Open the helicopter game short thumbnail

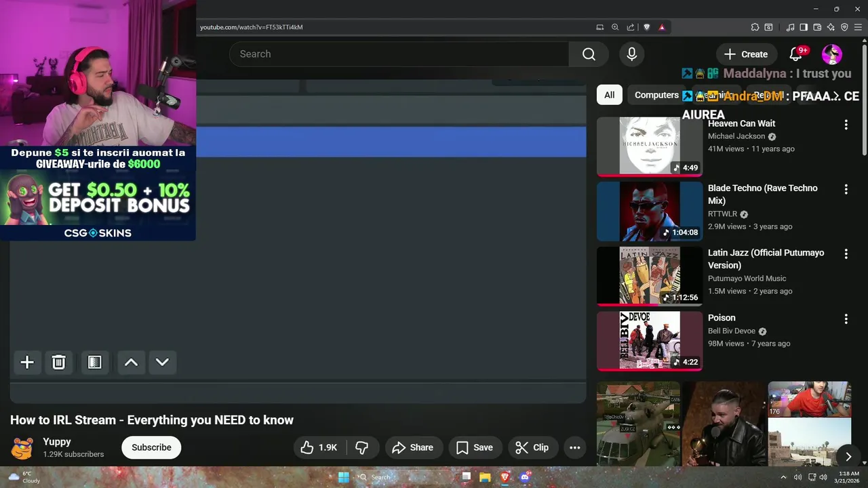[638, 424]
